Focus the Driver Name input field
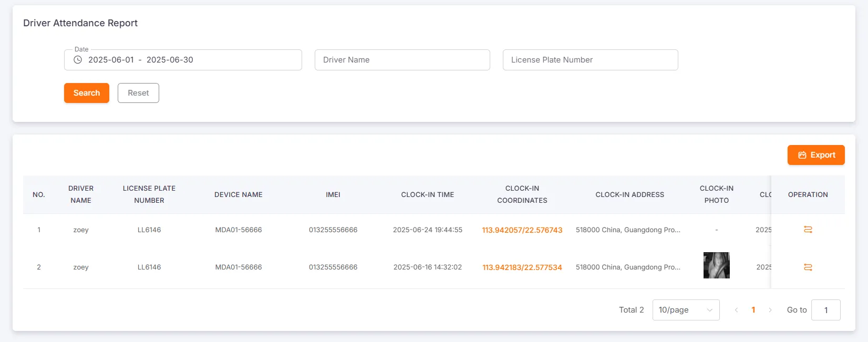This screenshot has width=868, height=342. pos(402,60)
